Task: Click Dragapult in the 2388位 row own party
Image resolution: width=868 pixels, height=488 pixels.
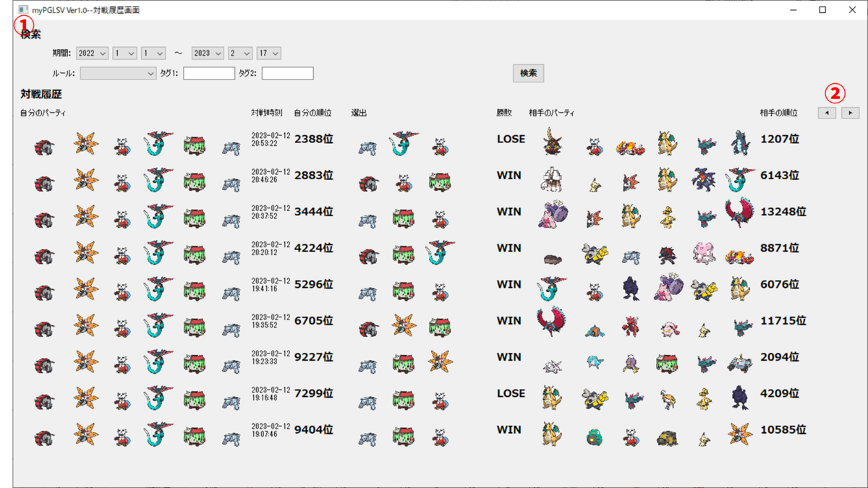Action: click(x=158, y=144)
